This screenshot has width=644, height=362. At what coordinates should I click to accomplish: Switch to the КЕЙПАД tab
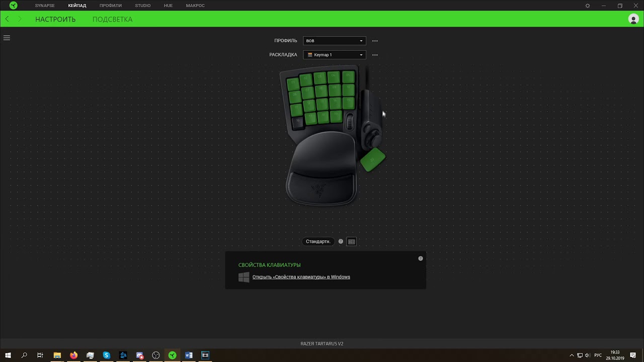(x=77, y=6)
